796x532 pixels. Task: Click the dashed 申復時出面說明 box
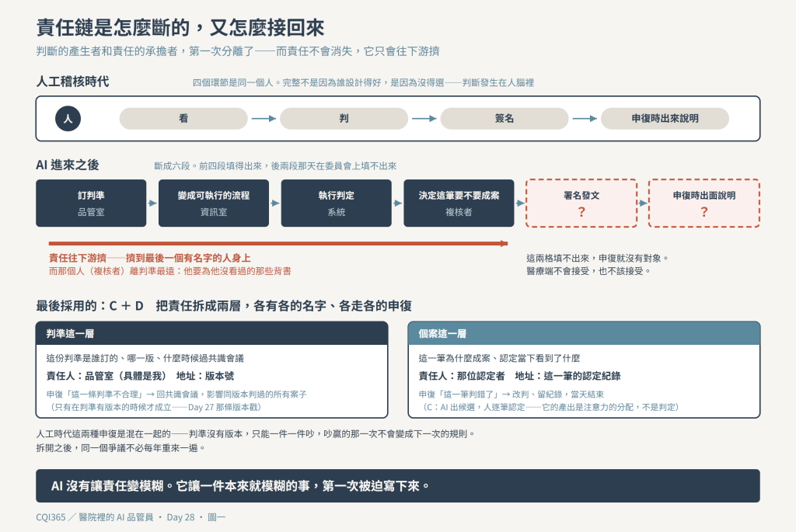tap(704, 203)
